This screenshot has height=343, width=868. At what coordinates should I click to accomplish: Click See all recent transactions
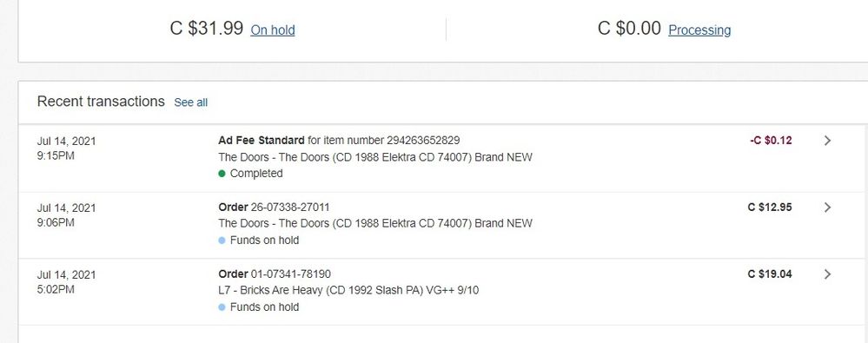pos(191,102)
